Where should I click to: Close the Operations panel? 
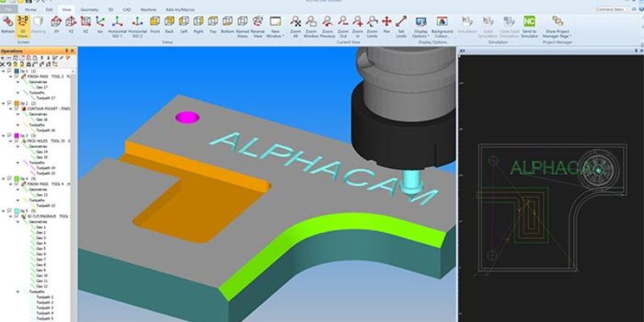tap(72, 51)
